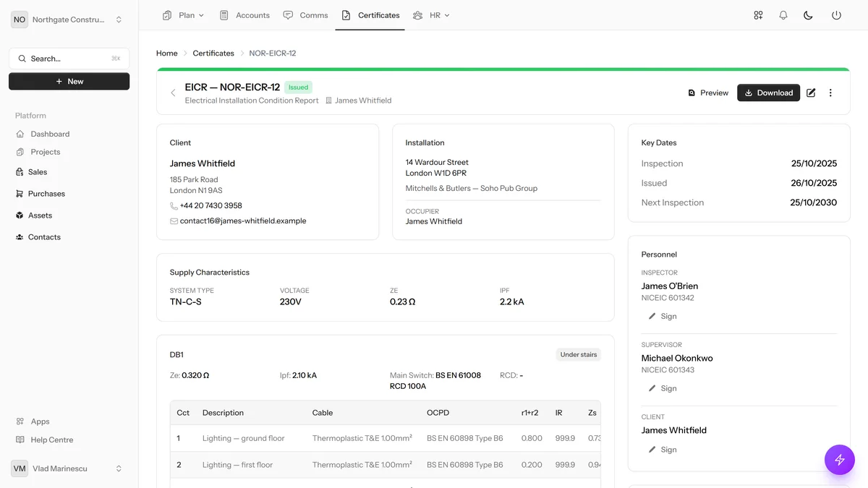Click the Sales icon in sidebar
The width and height of the screenshot is (868, 488).
pos(20,172)
